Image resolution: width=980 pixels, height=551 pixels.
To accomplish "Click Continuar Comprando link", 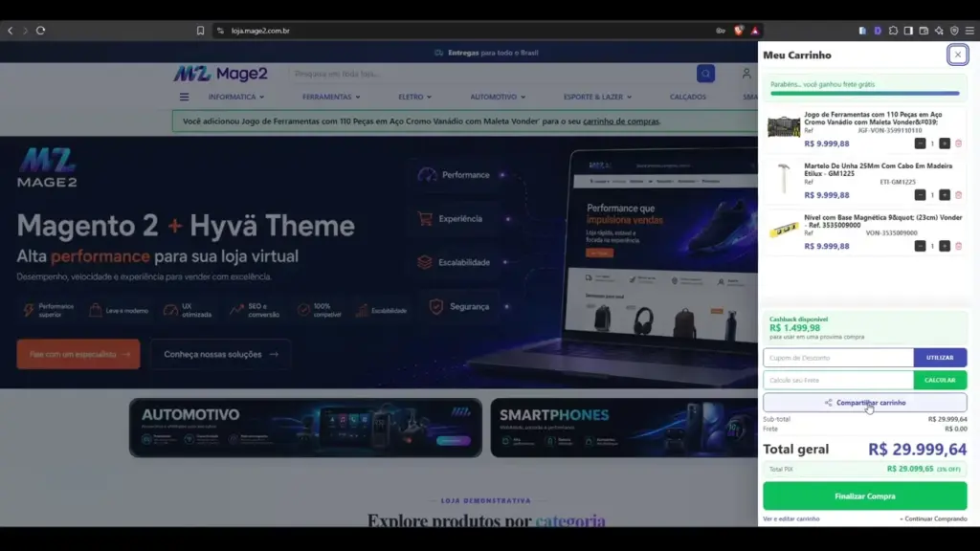I will click(933, 519).
